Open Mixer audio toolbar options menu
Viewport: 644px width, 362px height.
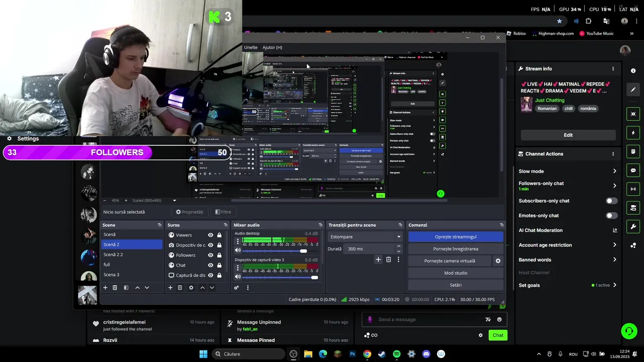coord(248,288)
